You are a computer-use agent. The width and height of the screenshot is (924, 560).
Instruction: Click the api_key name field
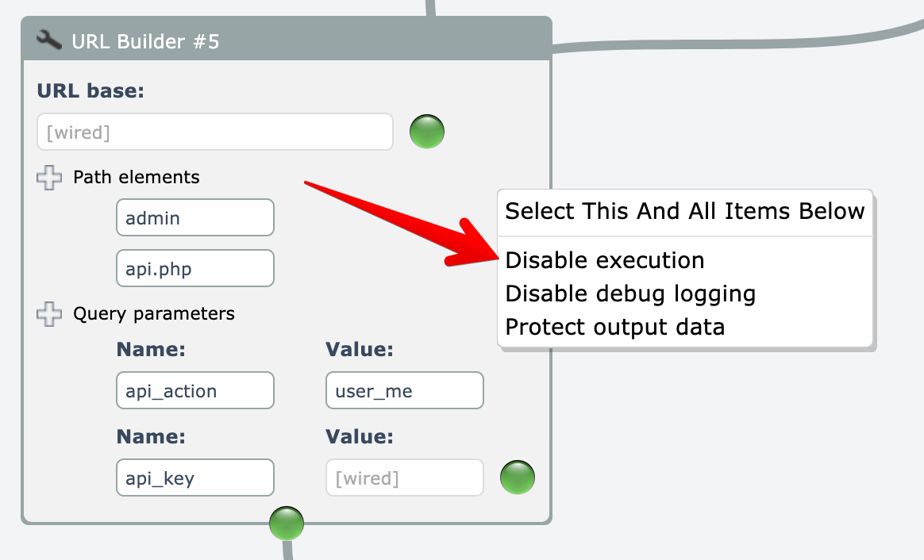click(x=194, y=478)
